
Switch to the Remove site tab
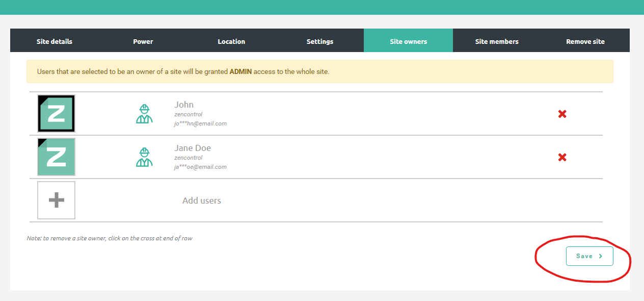[585, 41]
